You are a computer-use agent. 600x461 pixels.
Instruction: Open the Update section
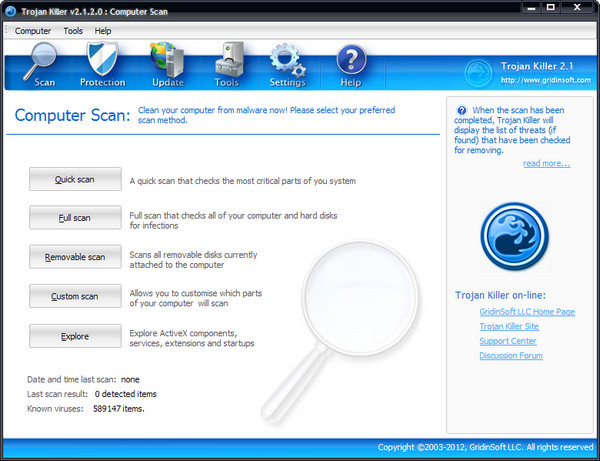click(x=167, y=66)
